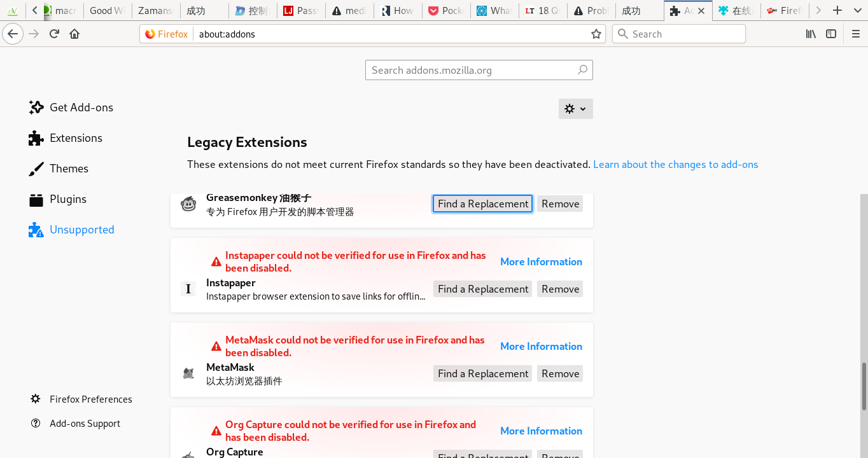Find a Replacement for Instapaper
868x458 pixels.
483,289
